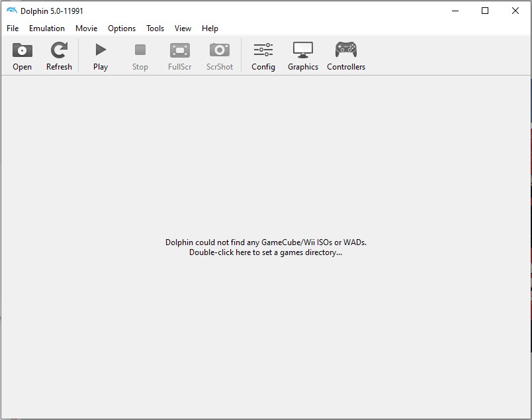This screenshot has height=420, width=532.
Task: Take a screenshot with ScrShot icon
Action: (220, 50)
